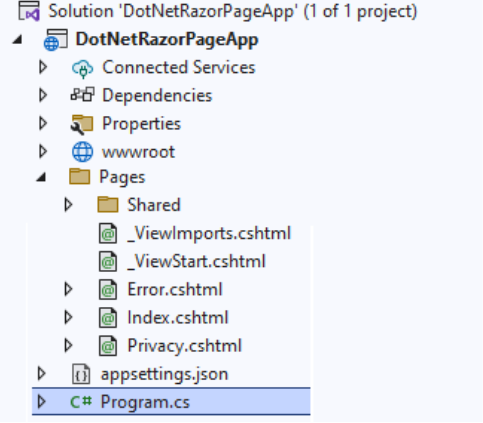Click the Connected Services cloud plug icon
The height and width of the screenshot is (423, 483).
point(82,68)
